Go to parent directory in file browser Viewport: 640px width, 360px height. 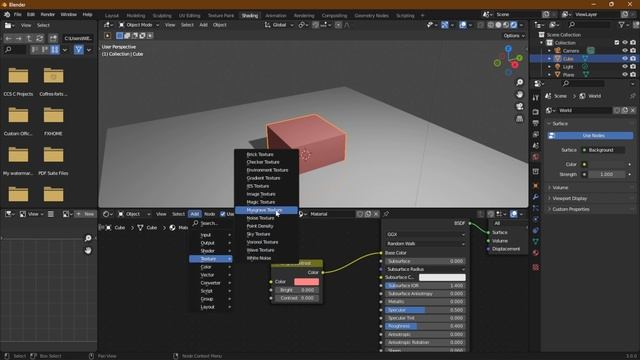29,38
